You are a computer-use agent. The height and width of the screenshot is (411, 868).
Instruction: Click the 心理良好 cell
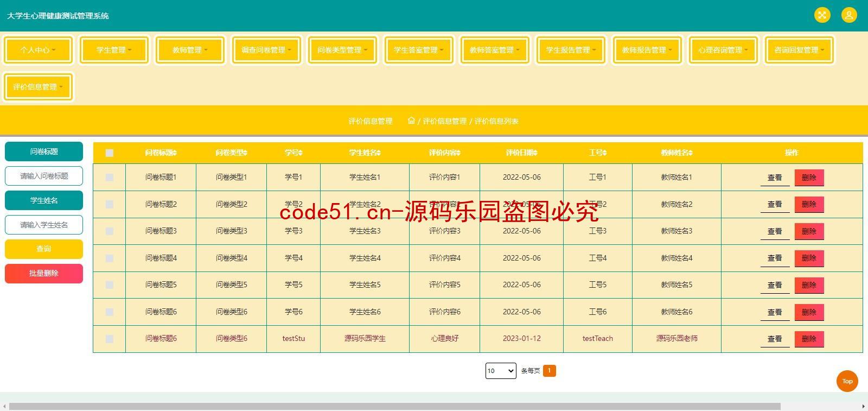[445, 339]
